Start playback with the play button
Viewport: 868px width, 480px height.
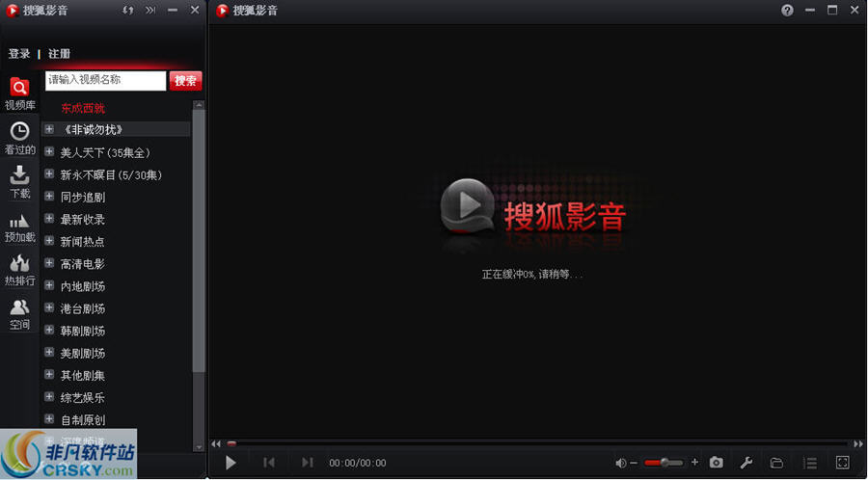tap(231, 463)
